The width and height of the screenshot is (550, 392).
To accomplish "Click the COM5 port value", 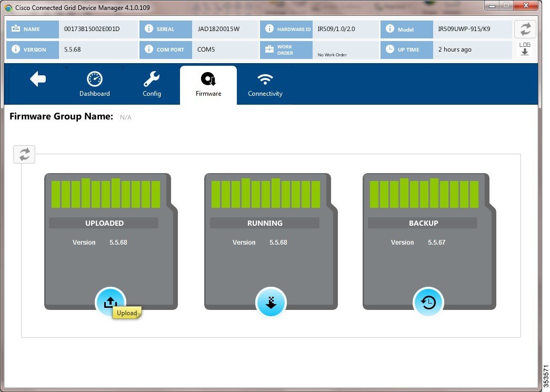I will pyautogui.click(x=206, y=49).
